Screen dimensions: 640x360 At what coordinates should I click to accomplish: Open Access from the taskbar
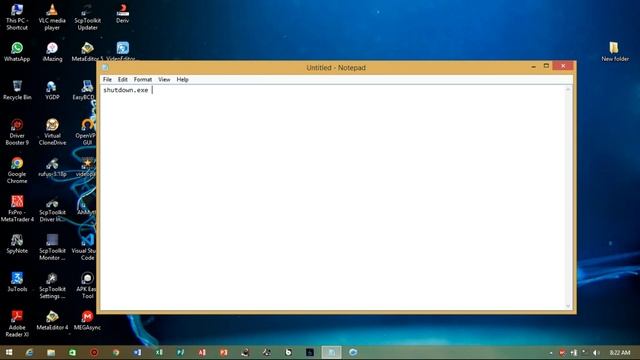[202, 352]
